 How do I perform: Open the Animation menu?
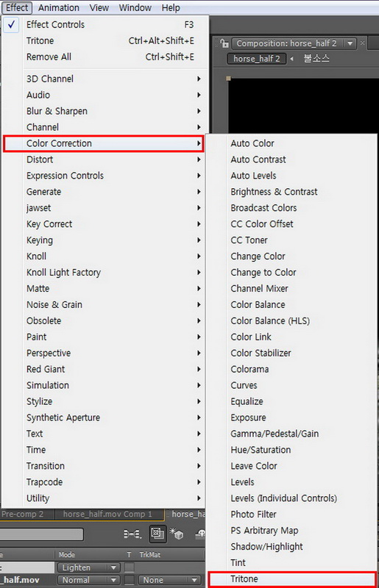(59, 8)
